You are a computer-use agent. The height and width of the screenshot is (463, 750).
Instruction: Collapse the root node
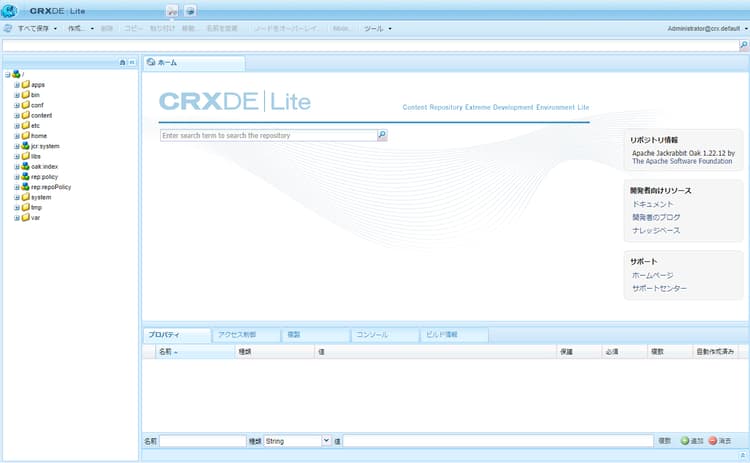tap(7, 75)
